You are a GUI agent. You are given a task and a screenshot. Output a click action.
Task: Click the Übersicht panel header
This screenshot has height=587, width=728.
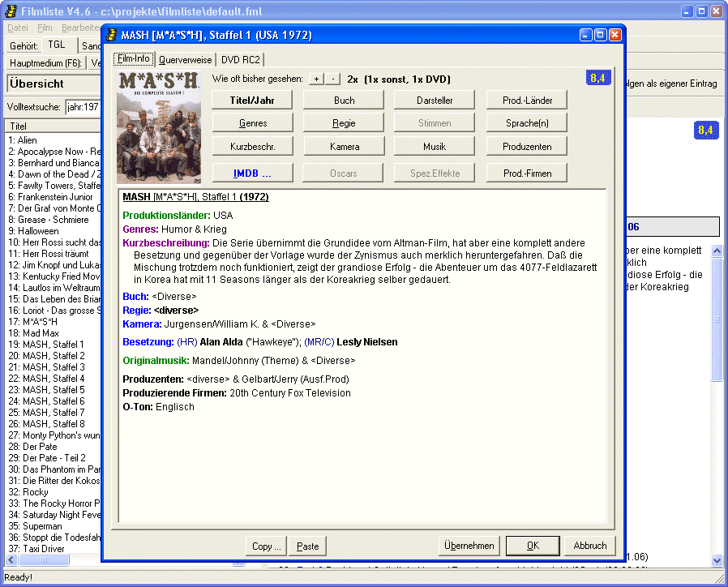click(54, 84)
